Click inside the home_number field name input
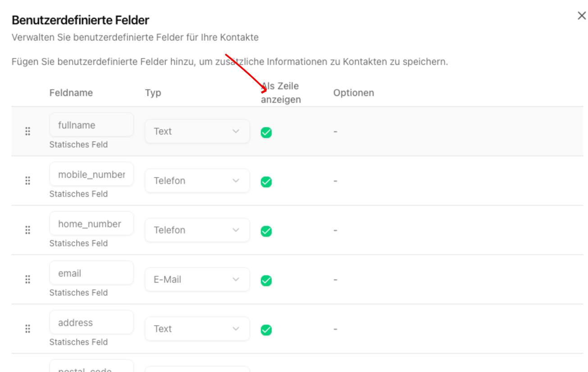 [x=91, y=223]
